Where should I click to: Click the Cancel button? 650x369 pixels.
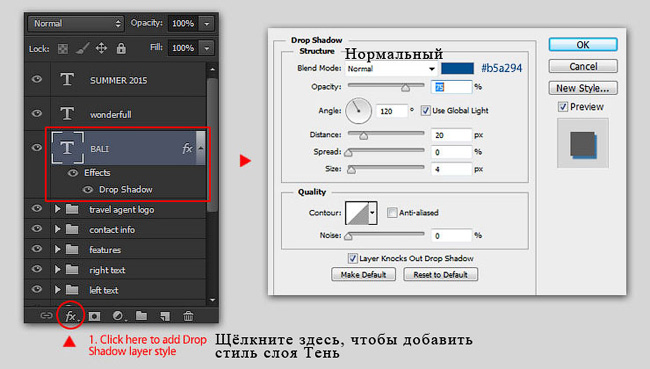click(x=583, y=66)
